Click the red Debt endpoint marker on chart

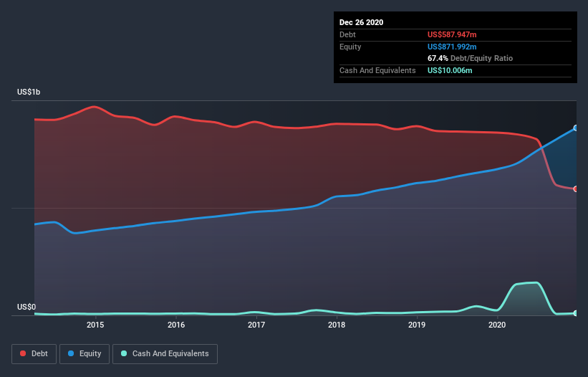(576, 188)
